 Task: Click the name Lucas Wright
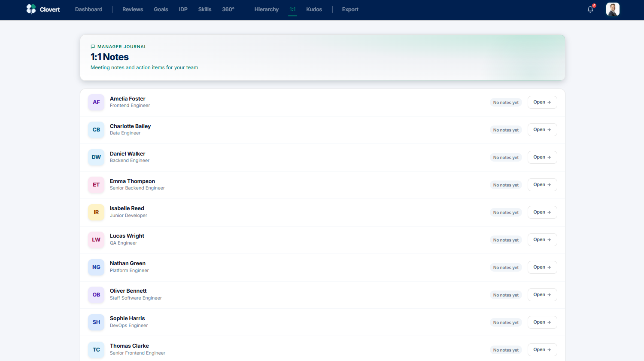coord(127,236)
